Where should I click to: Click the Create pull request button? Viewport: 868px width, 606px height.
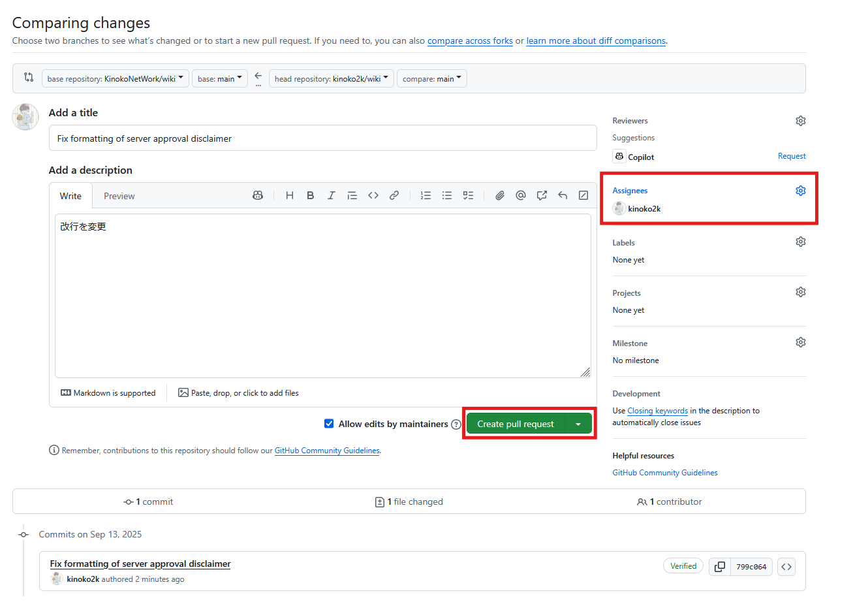pos(515,424)
